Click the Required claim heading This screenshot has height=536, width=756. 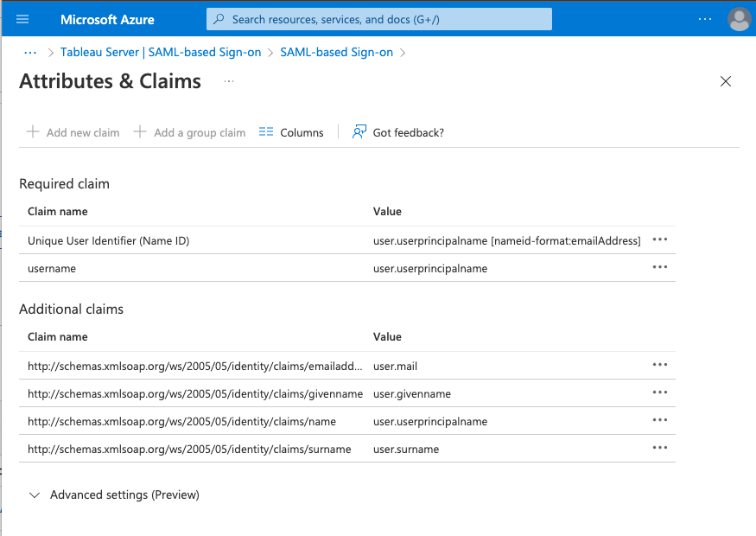[x=64, y=184]
